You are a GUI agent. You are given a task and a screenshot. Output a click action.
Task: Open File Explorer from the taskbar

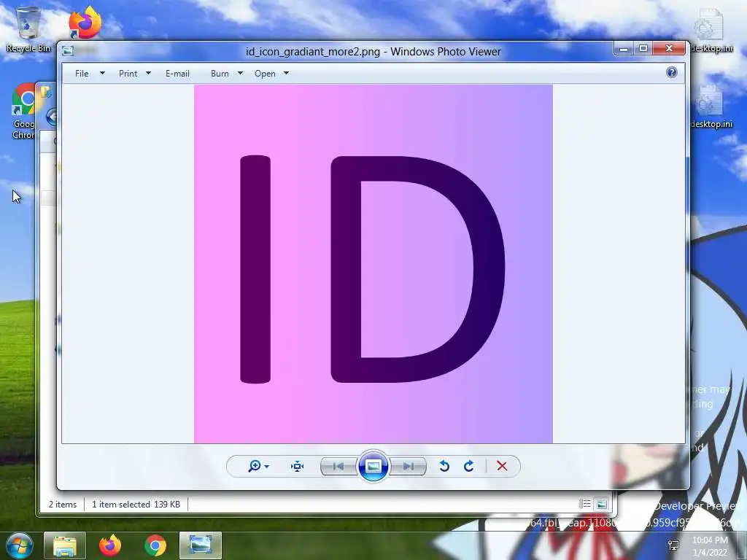pos(65,545)
